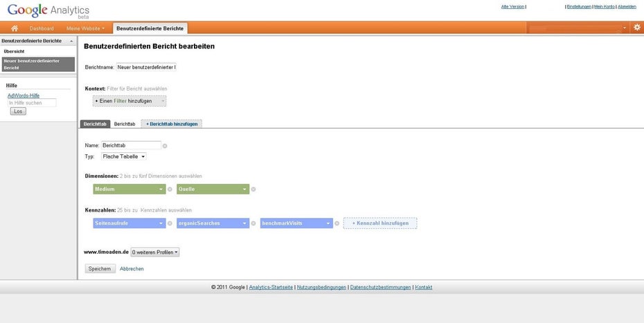Focus the Berichtname input field

(x=146, y=67)
